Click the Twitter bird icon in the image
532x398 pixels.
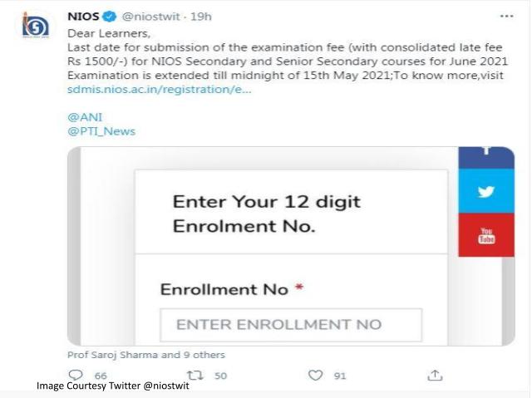pyautogui.click(x=486, y=192)
